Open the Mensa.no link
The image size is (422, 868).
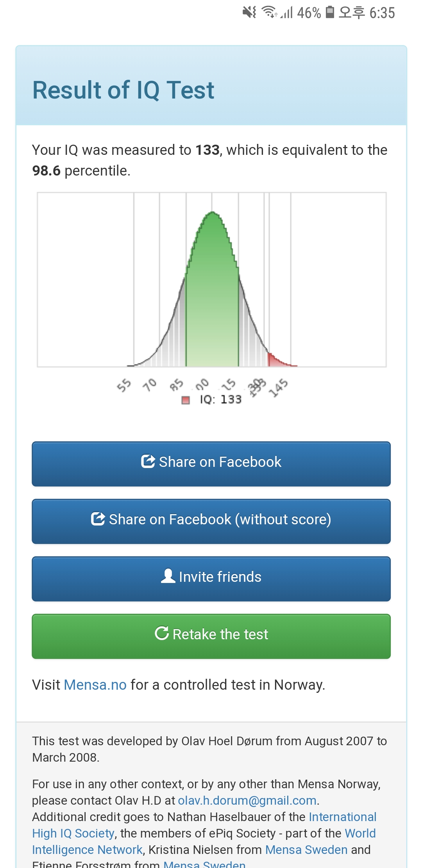pos(95,685)
